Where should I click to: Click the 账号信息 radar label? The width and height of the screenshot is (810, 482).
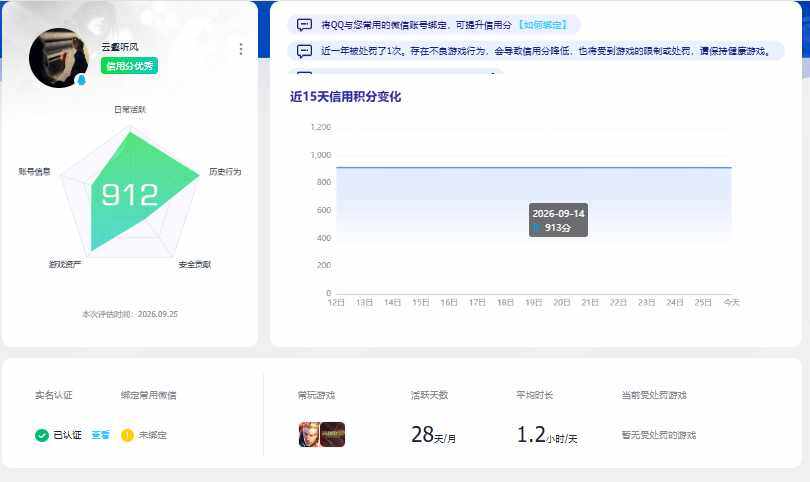click(35, 172)
